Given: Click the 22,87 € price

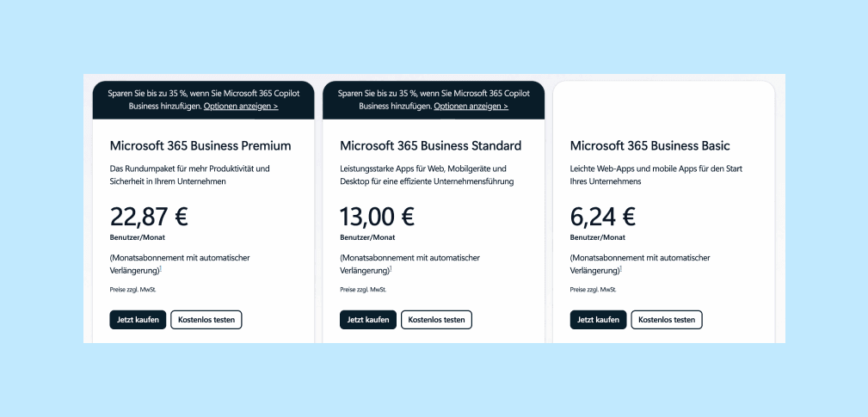Looking at the screenshot, I should [x=149, y=217].
